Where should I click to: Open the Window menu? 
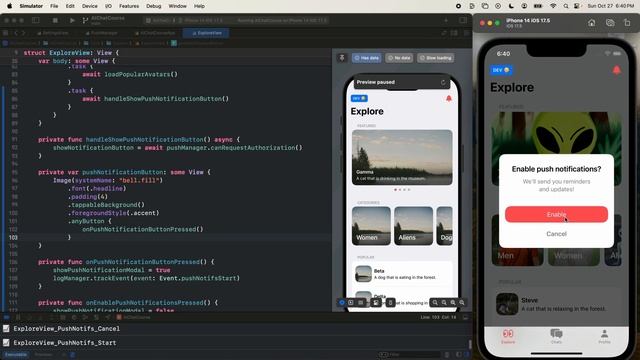coord(177,6)
